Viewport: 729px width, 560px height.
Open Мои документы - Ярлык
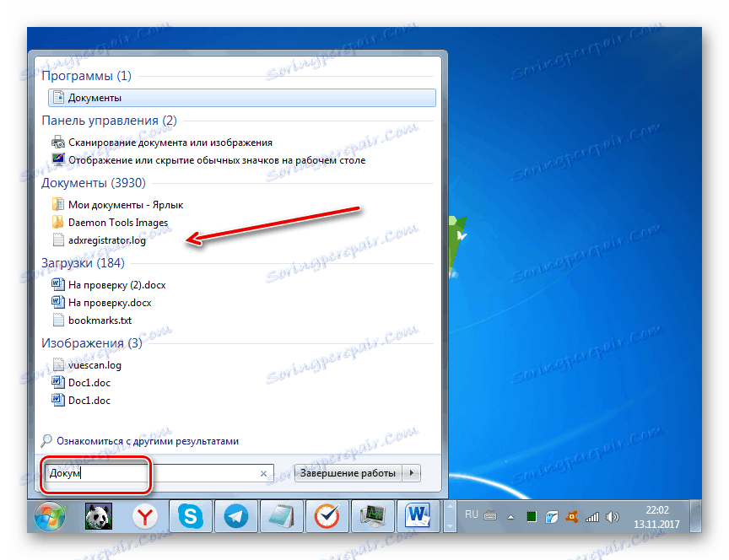point(126,204)
